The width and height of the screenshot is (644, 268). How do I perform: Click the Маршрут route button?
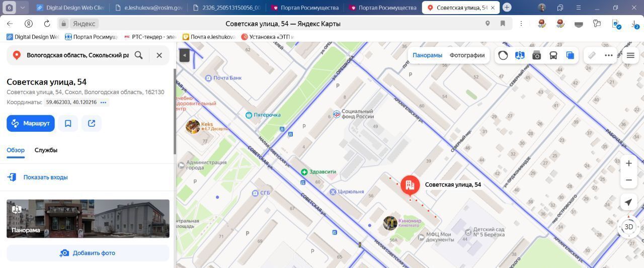pos(31,123)
